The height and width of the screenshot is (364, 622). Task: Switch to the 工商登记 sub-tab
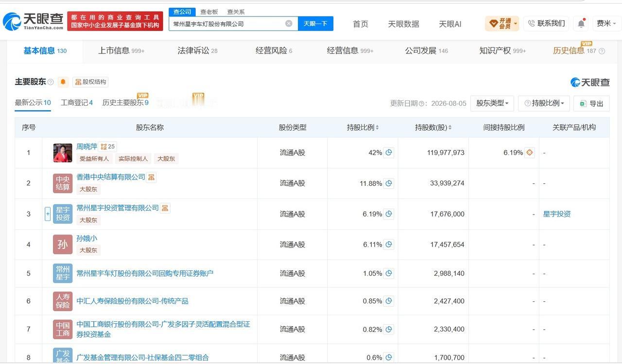pos(77,103)
